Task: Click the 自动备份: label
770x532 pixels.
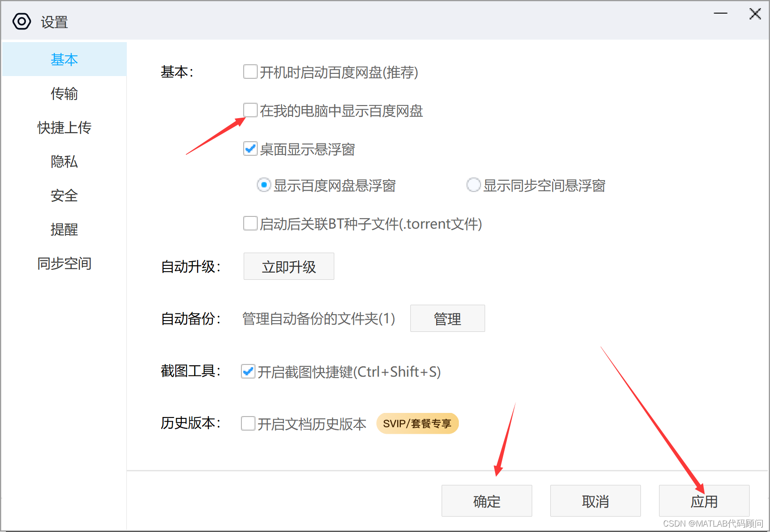Action: (x=191, y=318)
